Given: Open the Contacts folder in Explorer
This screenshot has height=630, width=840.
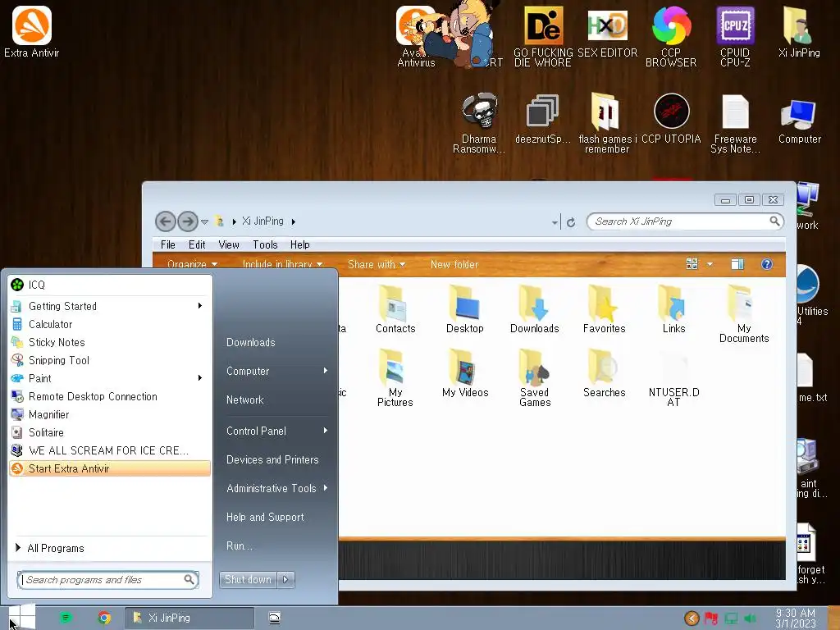Looking at the screenshot, I should click(x=395, y=309).
